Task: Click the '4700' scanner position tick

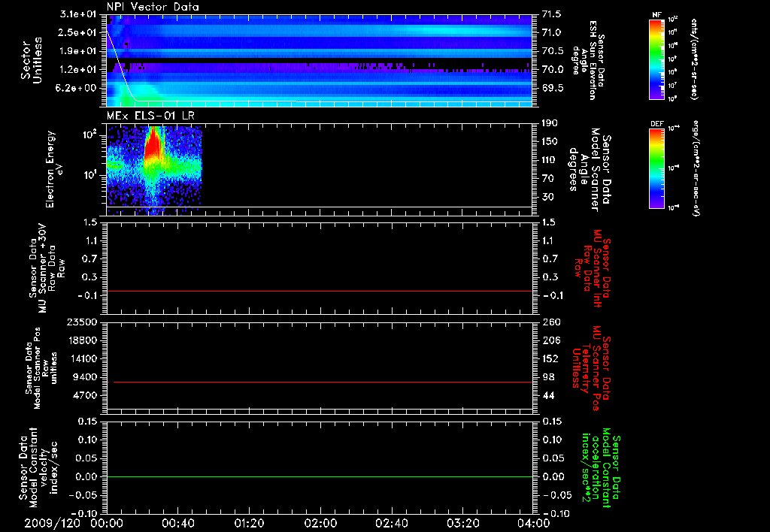Action: point(84,395)
